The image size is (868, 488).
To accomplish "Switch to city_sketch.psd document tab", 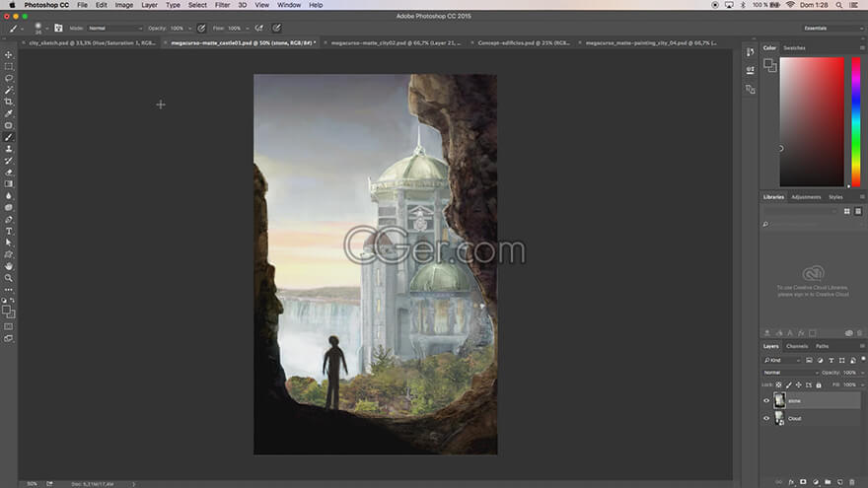I will click(x=92, y=42).
